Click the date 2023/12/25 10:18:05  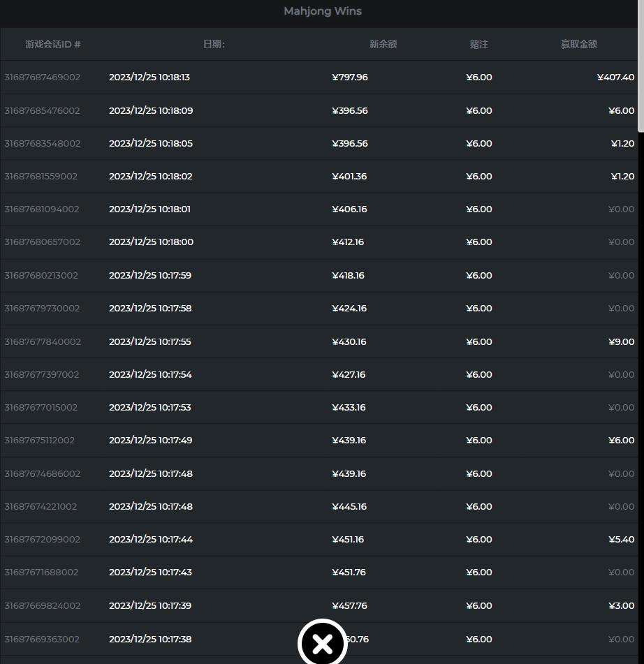coord(151,144)
